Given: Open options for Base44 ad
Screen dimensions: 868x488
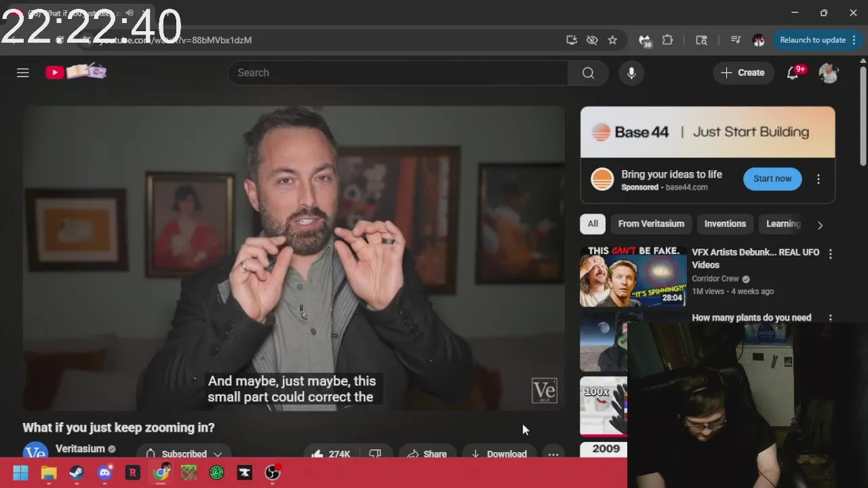Looking at the screenshot, I should coord(818,179).
